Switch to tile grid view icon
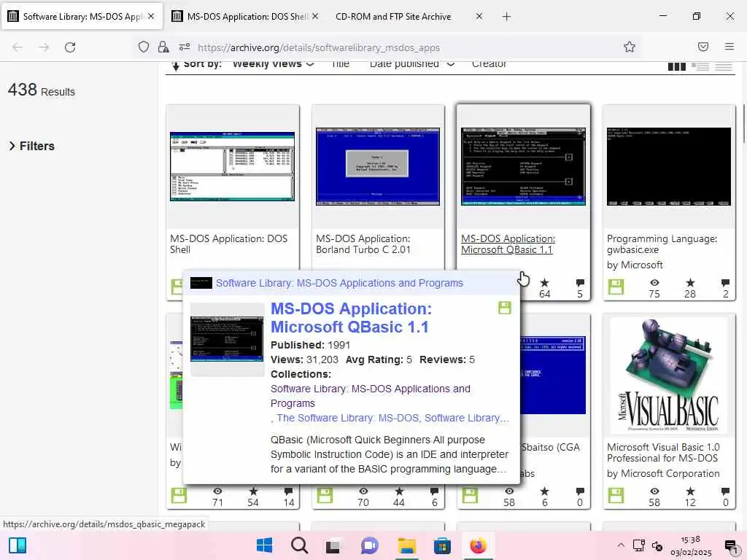The image size is (747, 560). 676,66
